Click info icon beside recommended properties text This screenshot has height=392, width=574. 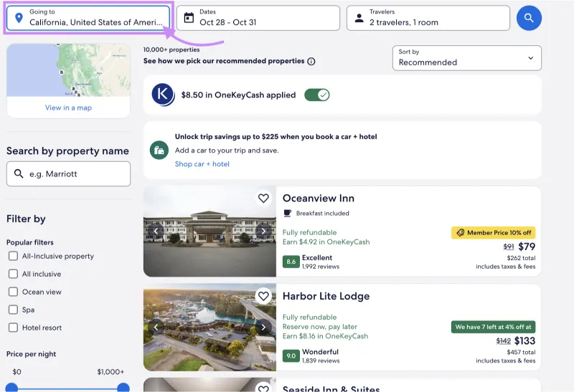311,62
